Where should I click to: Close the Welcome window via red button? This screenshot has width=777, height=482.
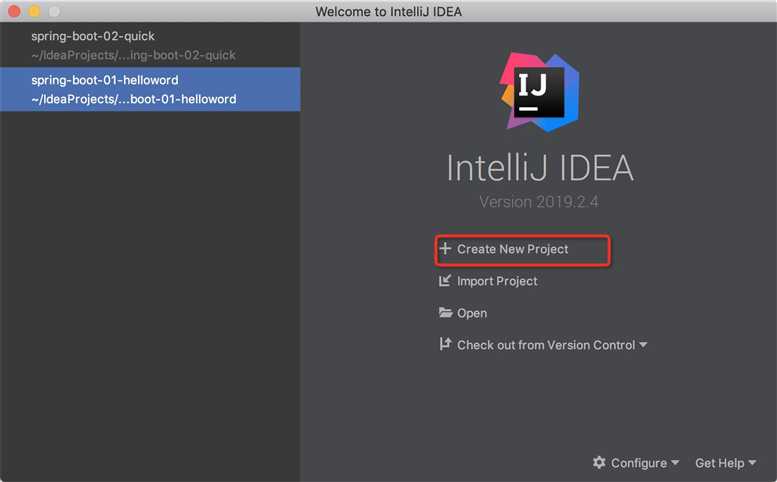coord(14,11)
